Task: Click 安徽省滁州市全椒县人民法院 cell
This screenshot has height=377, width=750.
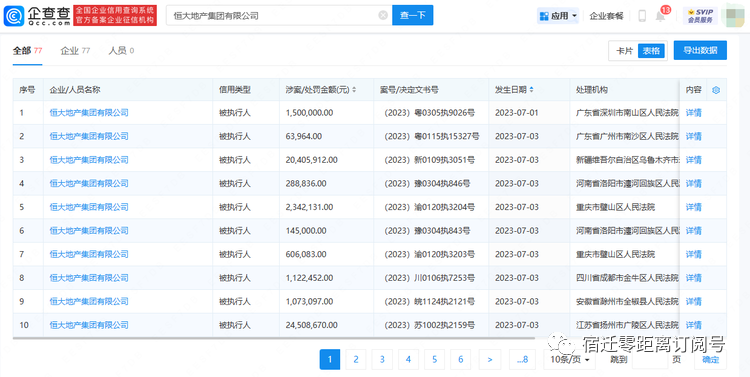Action: click(627, 301)
